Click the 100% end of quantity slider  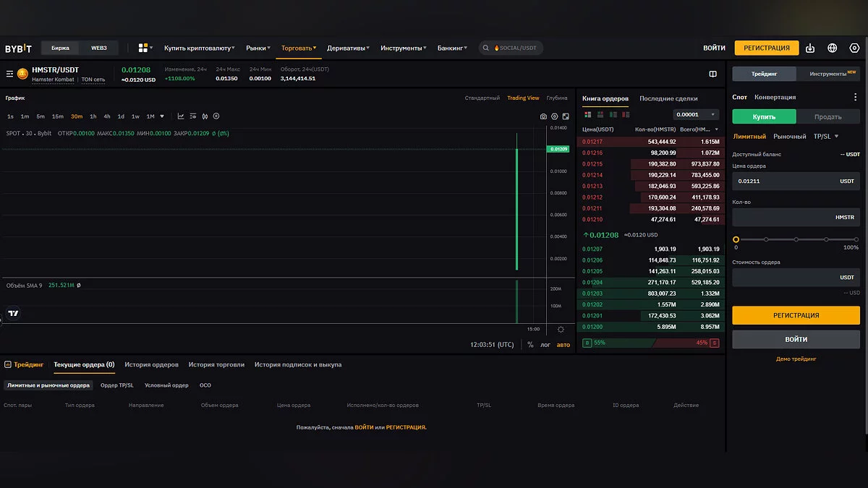pos(856,239)
